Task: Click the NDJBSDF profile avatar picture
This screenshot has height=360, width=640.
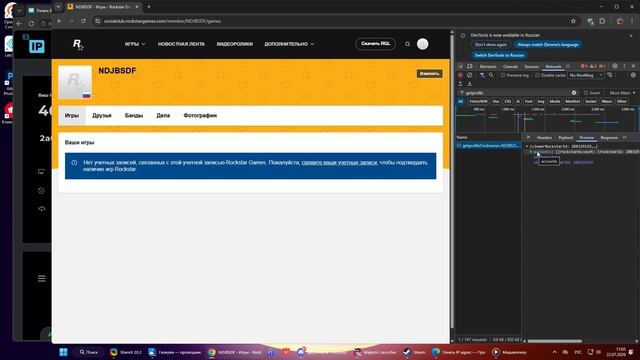Action: (75, 82)
